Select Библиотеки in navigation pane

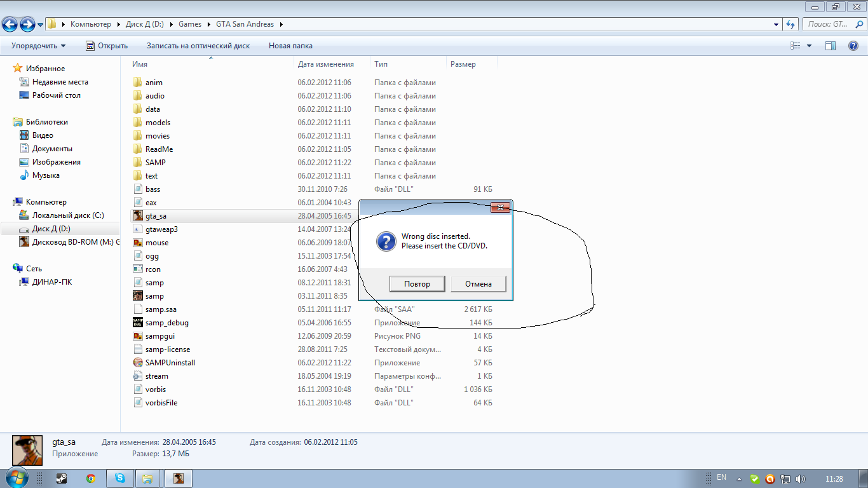tap(46, 122)
